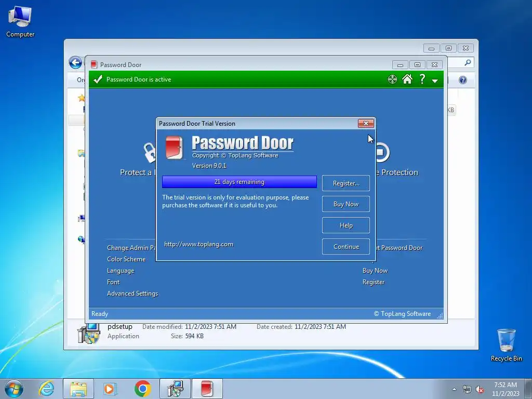Click the resize grip in status bar
Image resolution: width=532 pixels, height=399 pixels.
[x=440, y=315]
